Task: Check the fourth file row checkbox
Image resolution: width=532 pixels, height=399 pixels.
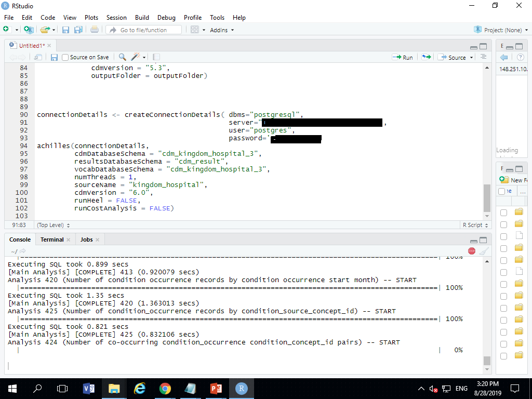Action: tap(503, 248)
